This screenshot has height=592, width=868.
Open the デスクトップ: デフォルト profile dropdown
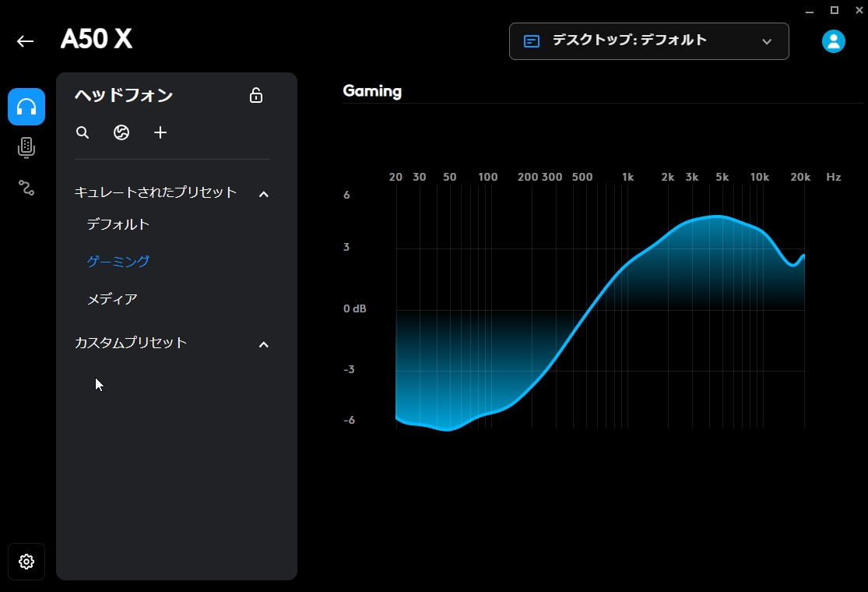[x=648, y=41]
